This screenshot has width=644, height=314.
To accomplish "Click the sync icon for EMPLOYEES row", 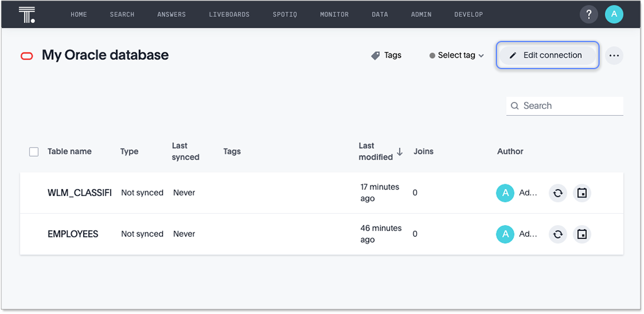I will click(558, 234).
